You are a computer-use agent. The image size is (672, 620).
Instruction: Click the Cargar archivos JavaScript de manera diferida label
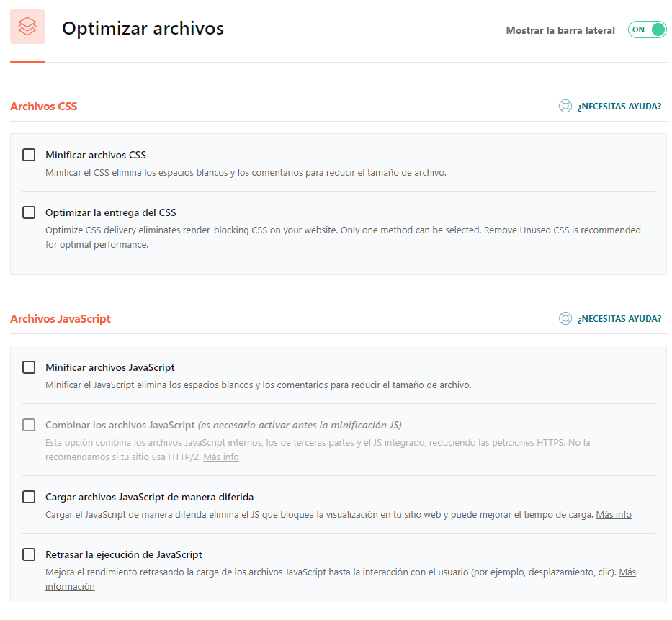(150, 497)
